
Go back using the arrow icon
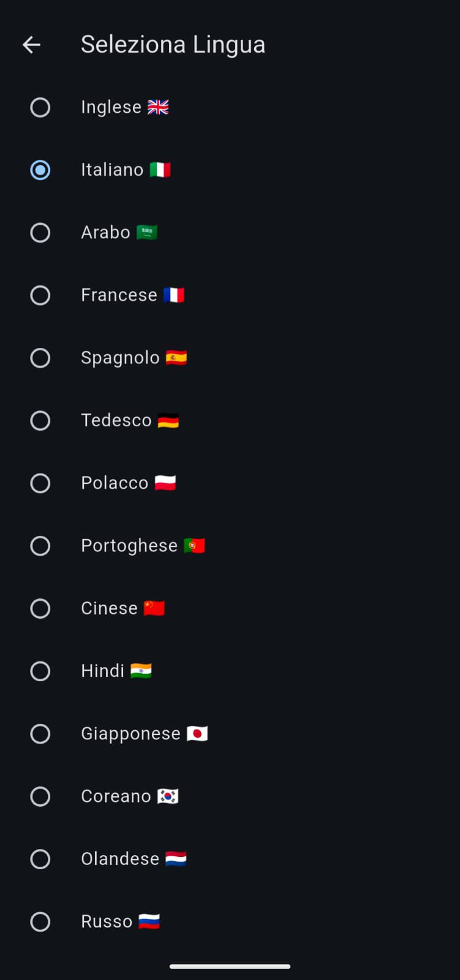tap(31, 45)
